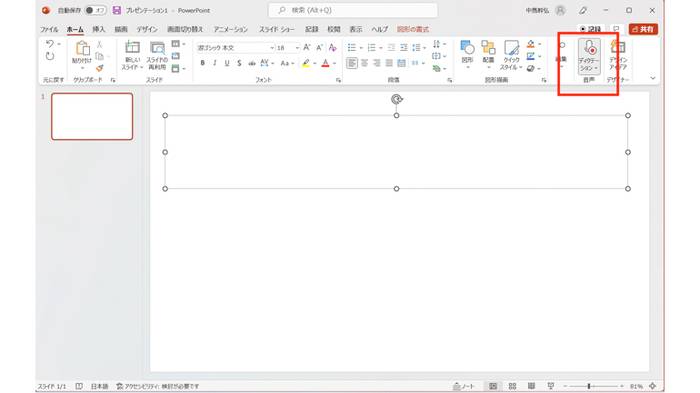Click the Dictation microphone icon
This screenshot has height=393, width=700.
click(x=589, y=47)
